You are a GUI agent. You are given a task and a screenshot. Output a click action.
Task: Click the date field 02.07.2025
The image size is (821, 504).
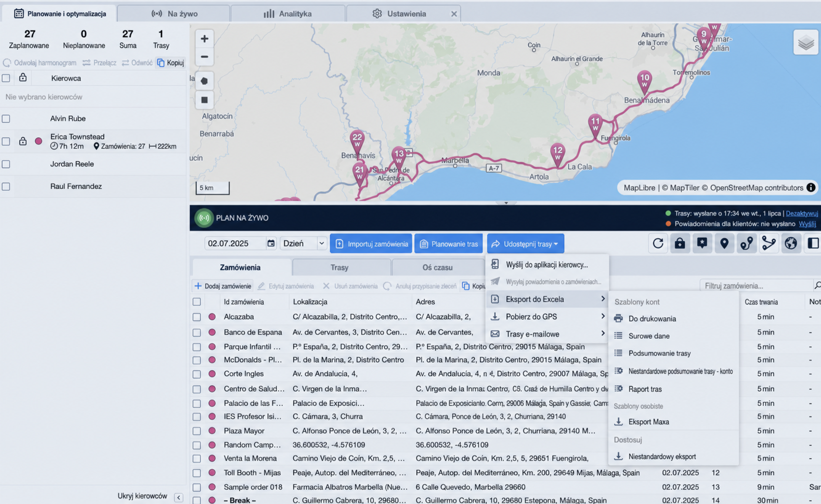point(235,244)
